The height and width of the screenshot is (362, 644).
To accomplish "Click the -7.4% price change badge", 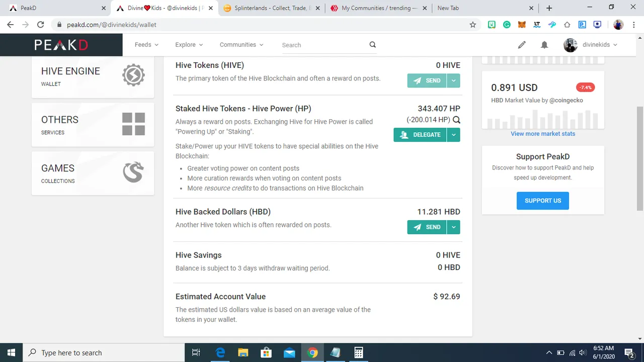I will click(x=585, y=87).
